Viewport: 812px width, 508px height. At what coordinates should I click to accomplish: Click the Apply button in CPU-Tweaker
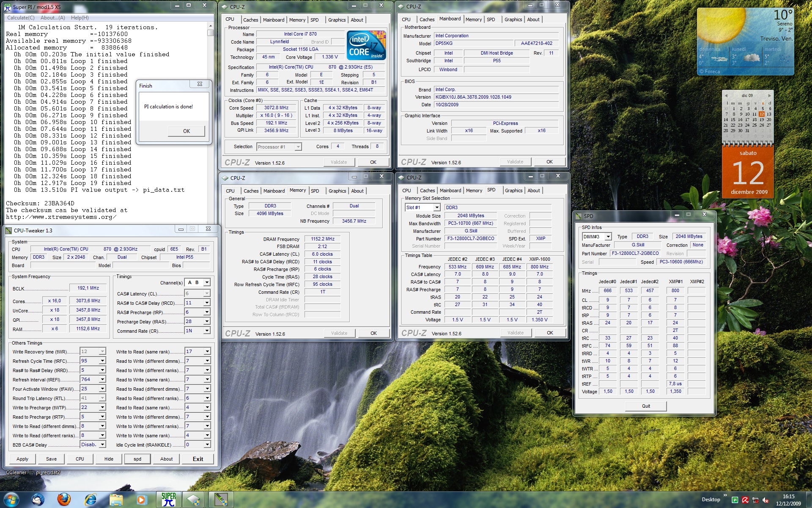[22, 459]
